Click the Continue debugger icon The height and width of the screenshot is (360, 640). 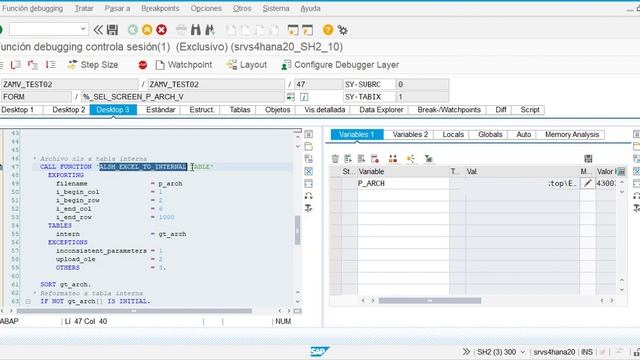point(50,65)
